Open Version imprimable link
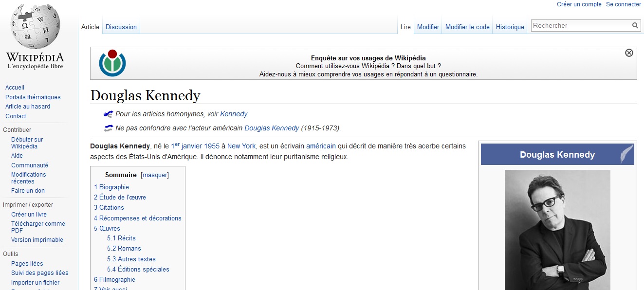 point(37,240)
